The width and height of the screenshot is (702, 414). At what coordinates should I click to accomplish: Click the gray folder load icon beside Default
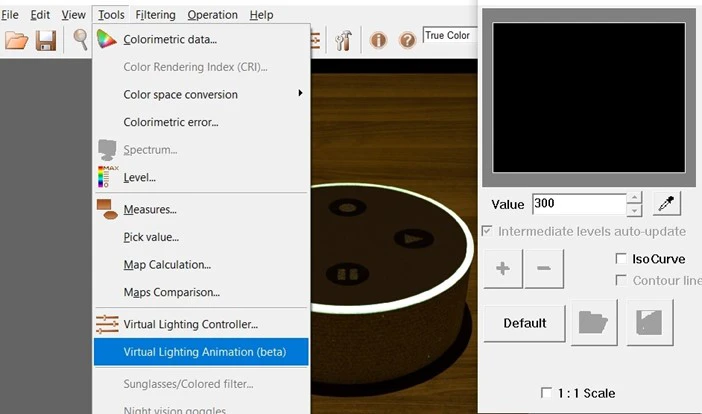pyautogui.click(x=594, y=323)
